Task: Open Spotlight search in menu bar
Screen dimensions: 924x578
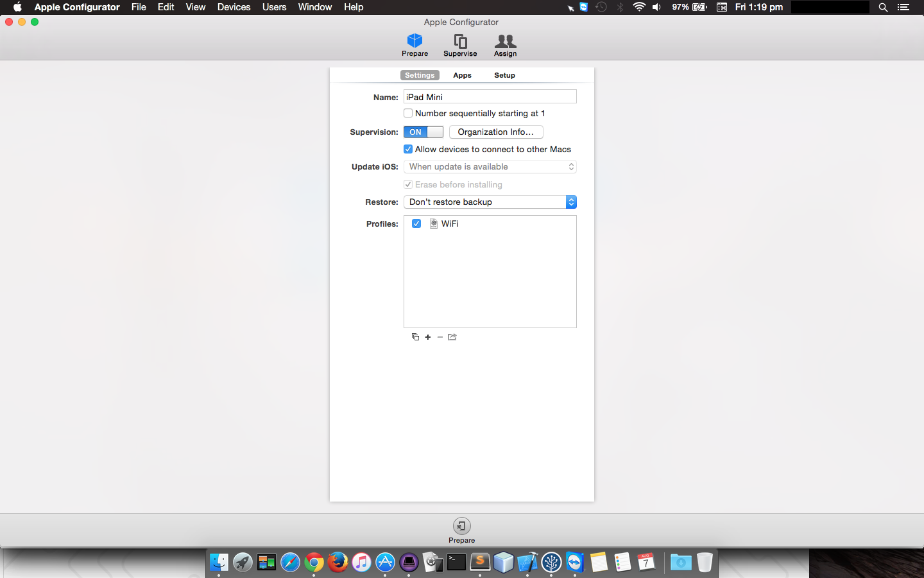Action: click(x=883, y=7)
